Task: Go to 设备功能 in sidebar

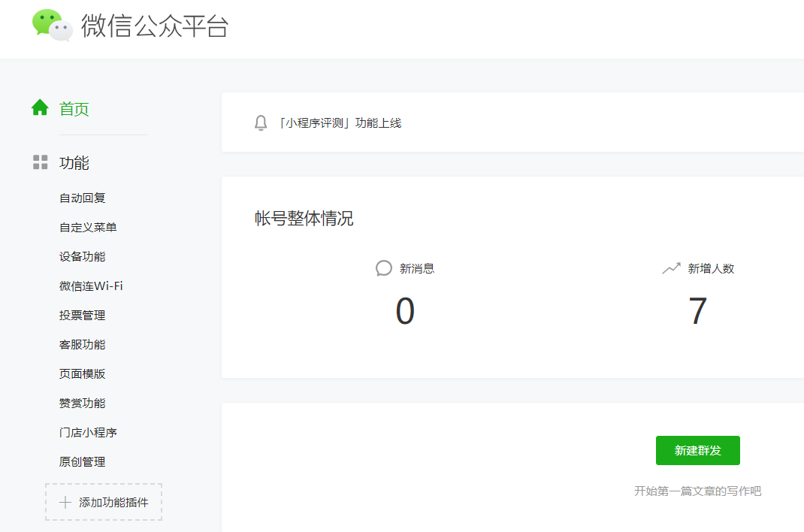Action: coord(82,256)
